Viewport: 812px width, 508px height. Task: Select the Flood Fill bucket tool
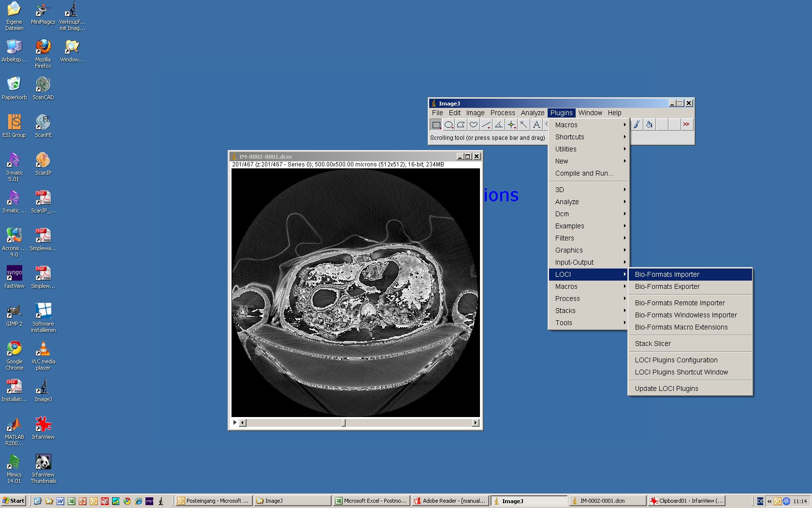(x=649, y=125)
